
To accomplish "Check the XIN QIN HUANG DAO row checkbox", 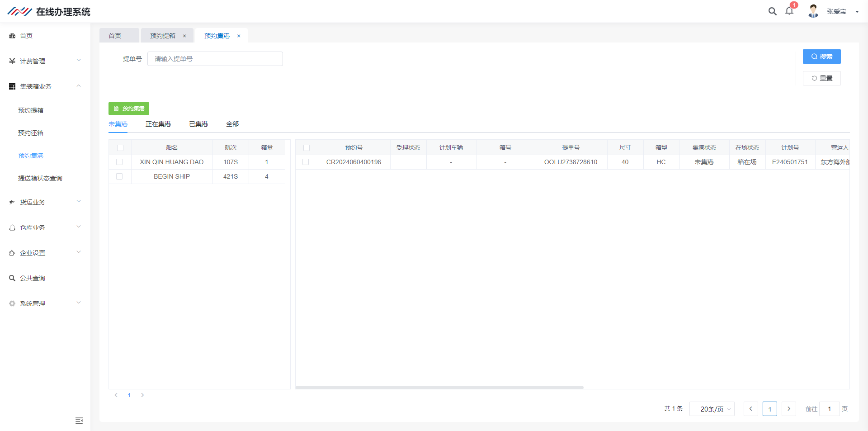I will coord(119,162).
